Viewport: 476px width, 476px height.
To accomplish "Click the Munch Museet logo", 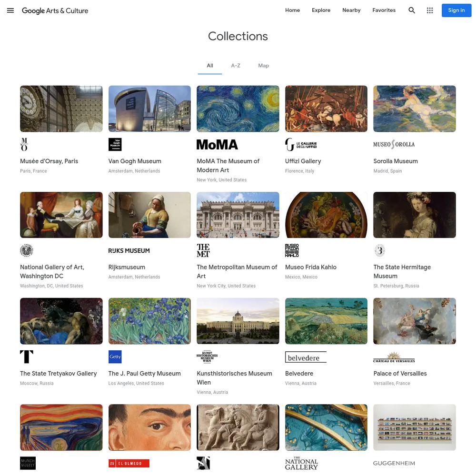I will 28,463.
